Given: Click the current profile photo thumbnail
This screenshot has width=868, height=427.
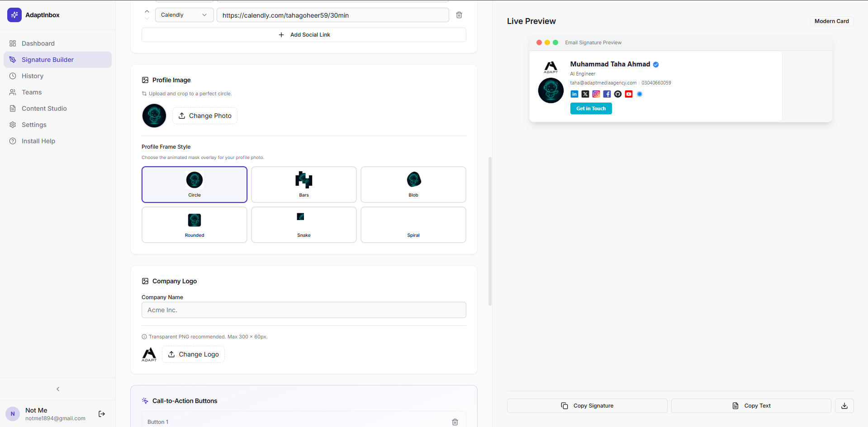Looking at the screenshot, I should click(154, 116).
